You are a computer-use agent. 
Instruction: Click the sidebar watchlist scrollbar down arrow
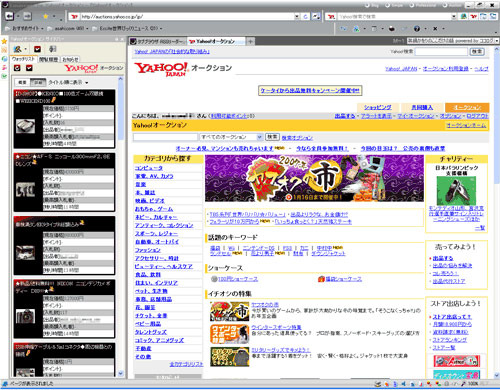coord(121,374)
